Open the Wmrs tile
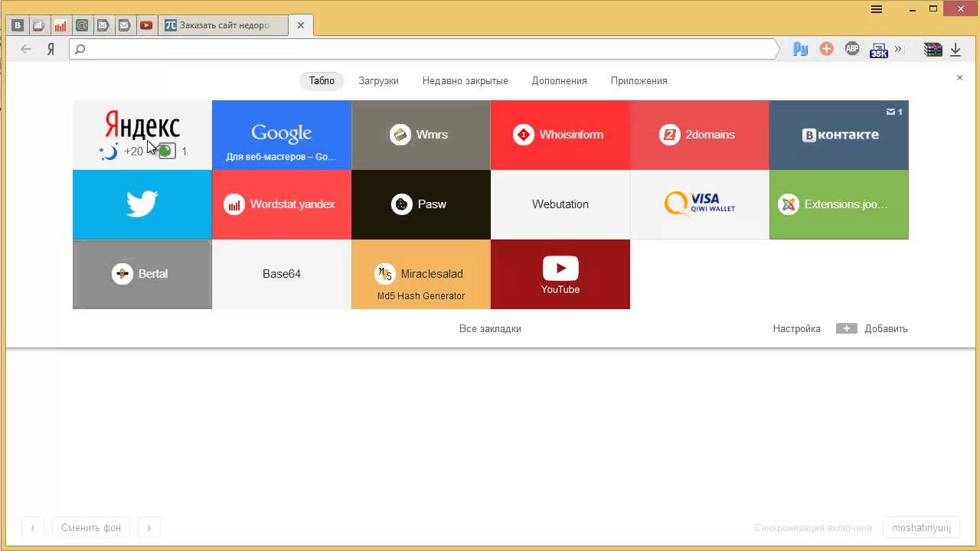980x551 pixels. pos(421,135)
